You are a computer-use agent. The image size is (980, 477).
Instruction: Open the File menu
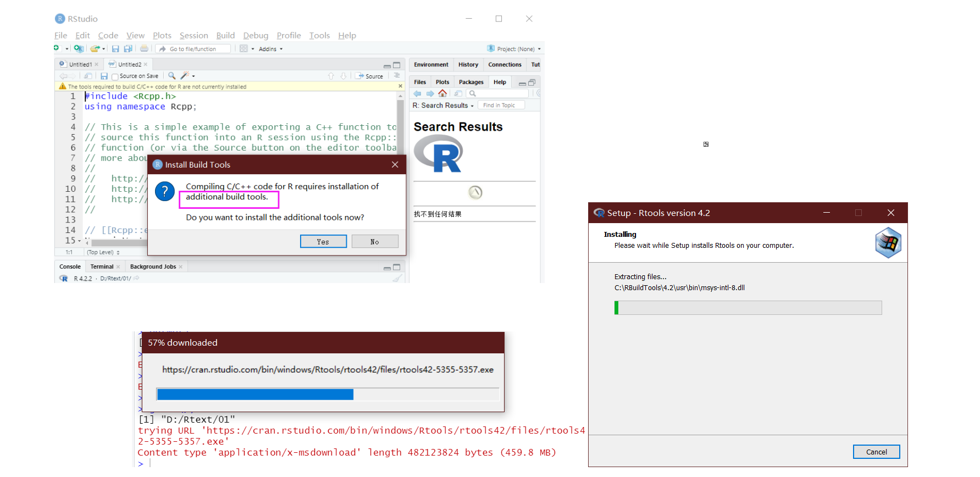[60, 35]
